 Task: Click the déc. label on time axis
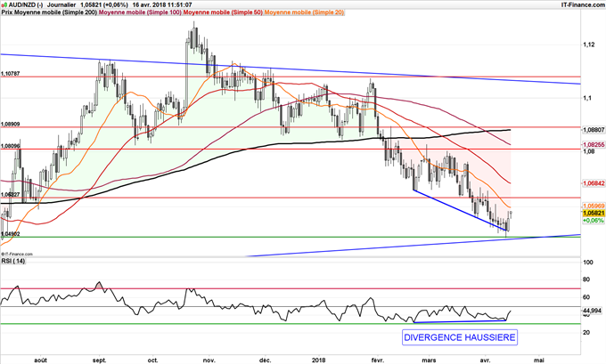point(266,360)
